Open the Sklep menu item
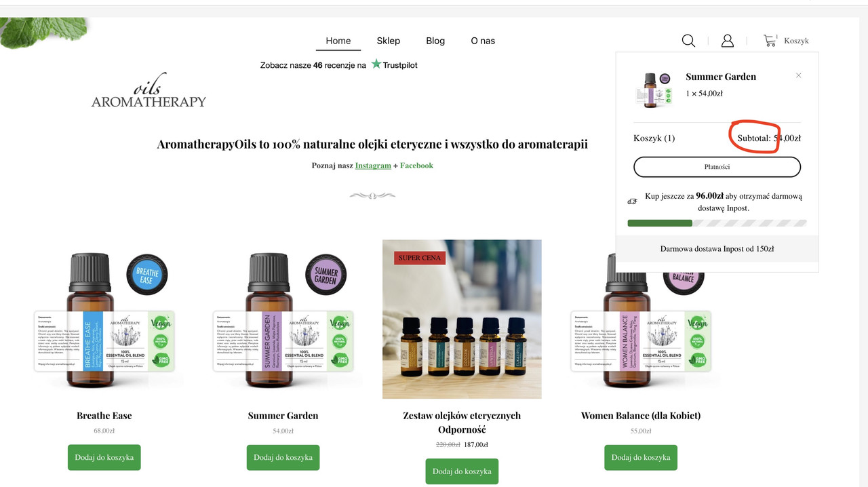The height and width of the screenshot is (487, 868). tap(389, 41)
